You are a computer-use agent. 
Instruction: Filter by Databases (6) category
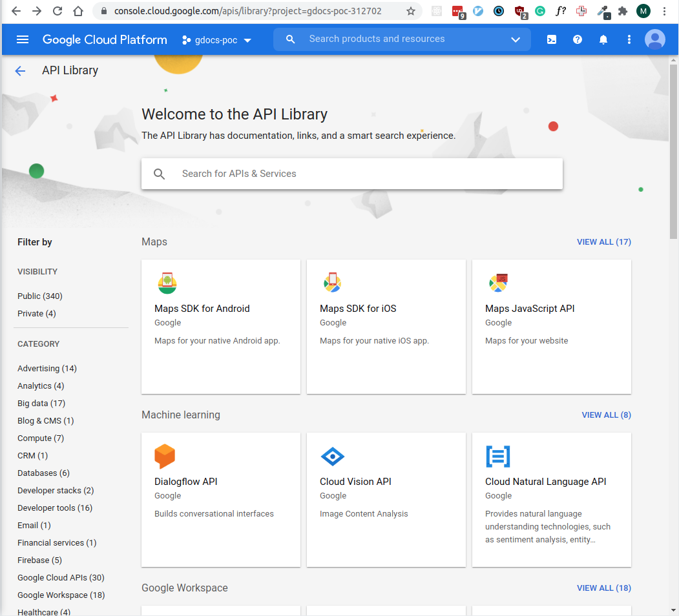point(43,473)
